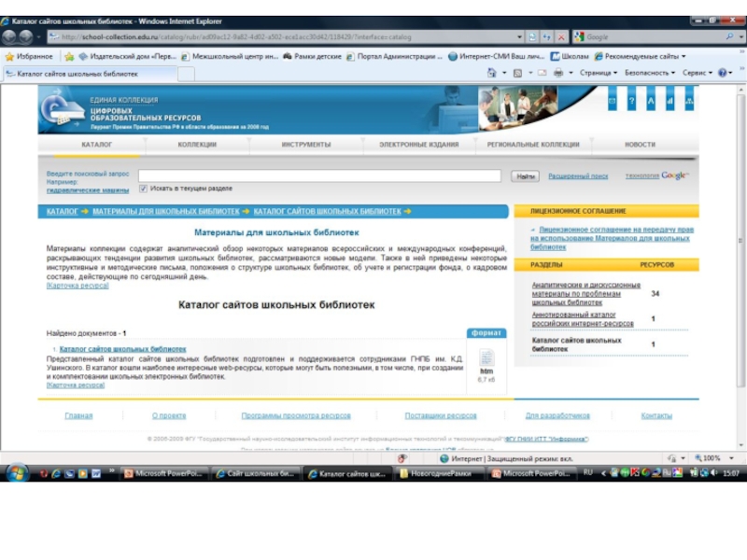Open the Каталог сайтов школьных библиотек result link

(122, 349)
